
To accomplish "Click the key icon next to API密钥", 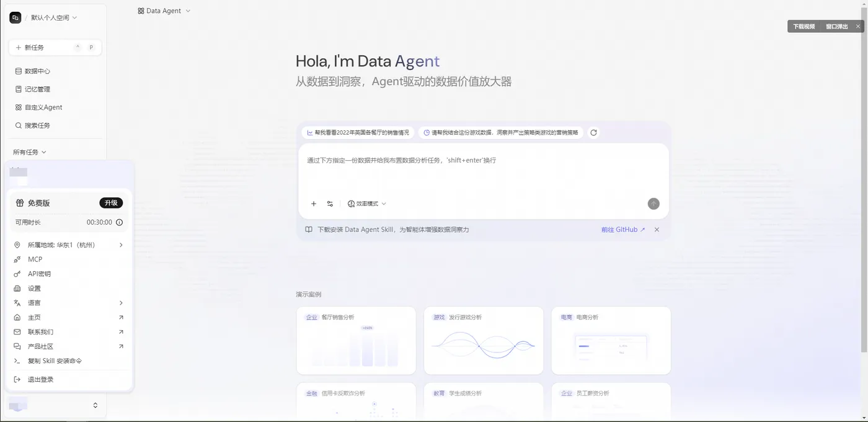I will point(17,274).
